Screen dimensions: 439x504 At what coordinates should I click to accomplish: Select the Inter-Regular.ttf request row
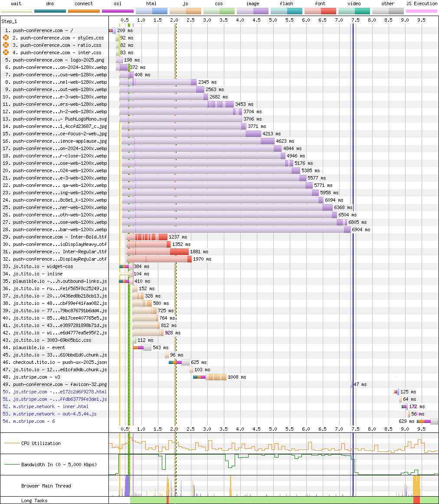point(219,252)
